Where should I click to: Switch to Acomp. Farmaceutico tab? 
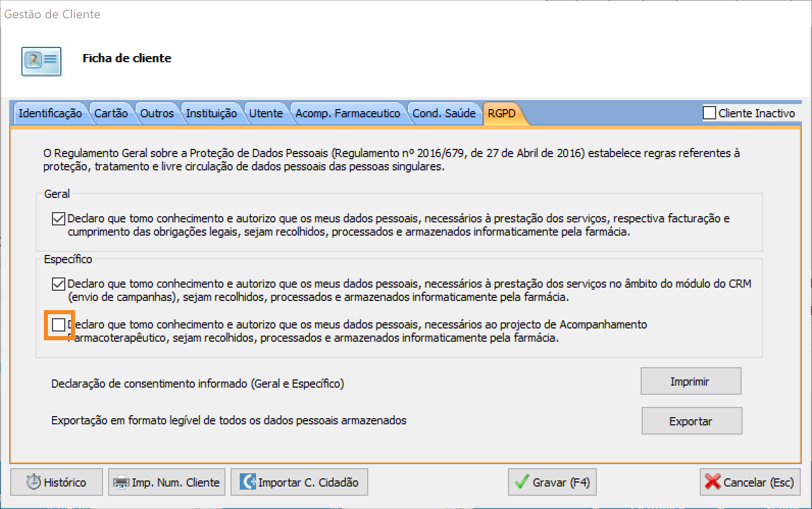tap(347, 113)
